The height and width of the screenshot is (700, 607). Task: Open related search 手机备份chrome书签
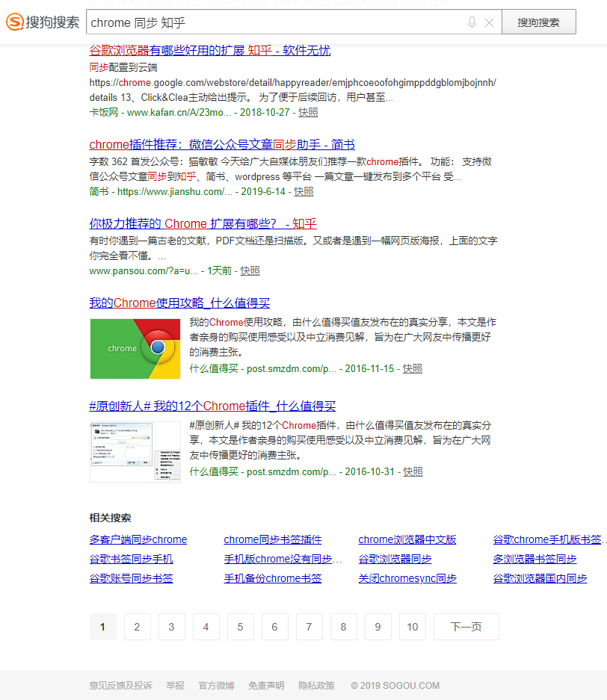[x=273, y=578]
